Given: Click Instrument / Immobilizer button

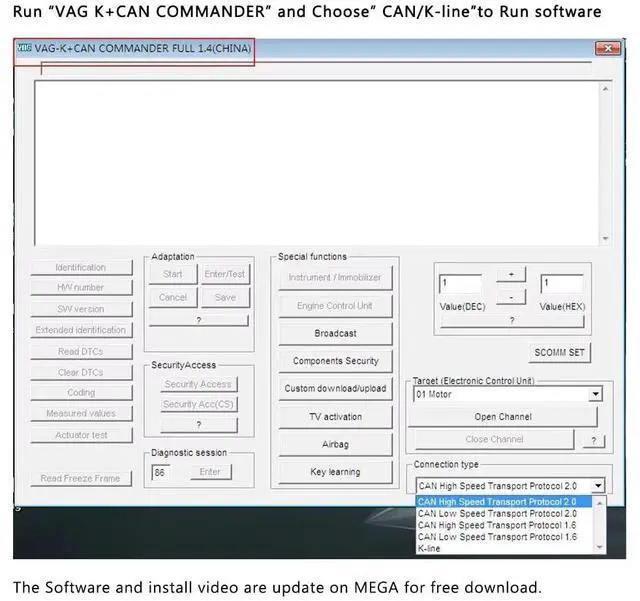Looking at the screenshot, I should click(x=335, y=278).
